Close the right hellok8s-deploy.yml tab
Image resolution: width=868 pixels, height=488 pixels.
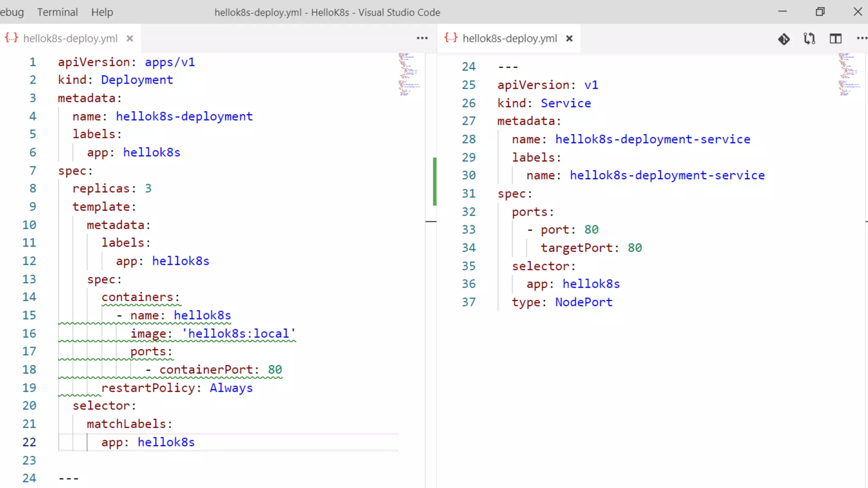(569, 39)
